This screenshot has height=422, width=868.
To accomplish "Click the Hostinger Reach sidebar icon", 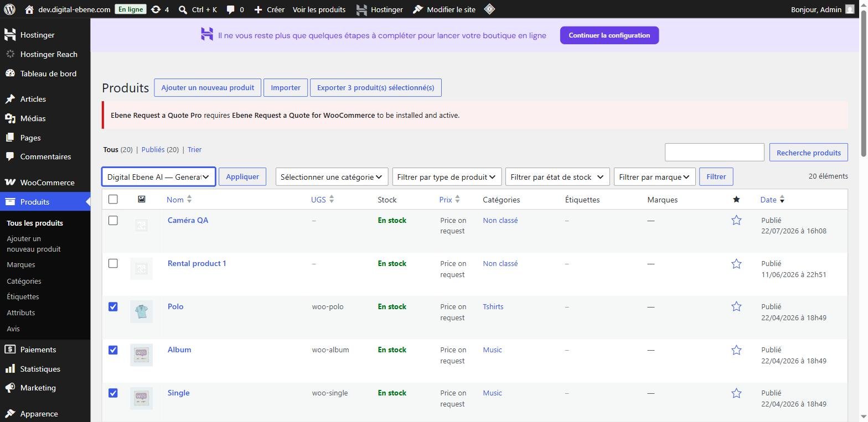I will [10, 54].
